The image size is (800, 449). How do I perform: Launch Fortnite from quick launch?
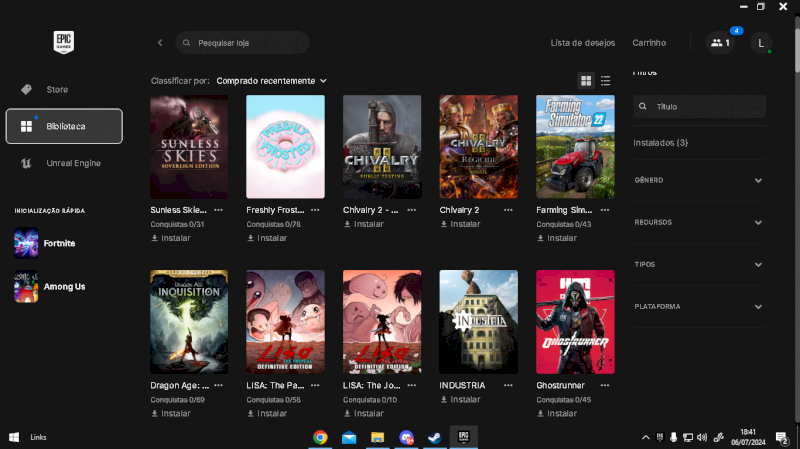pyautogui.click(x=46, y=243)
